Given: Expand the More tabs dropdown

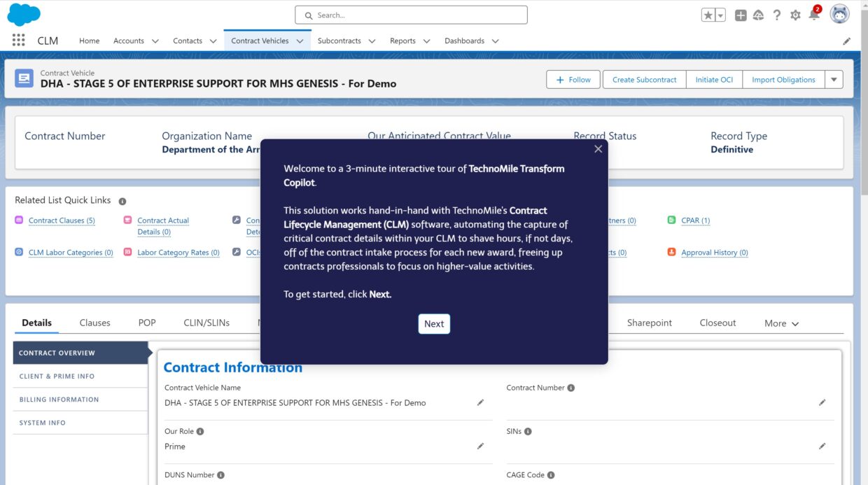Looking at the screenshot, I should pos(781,323).
